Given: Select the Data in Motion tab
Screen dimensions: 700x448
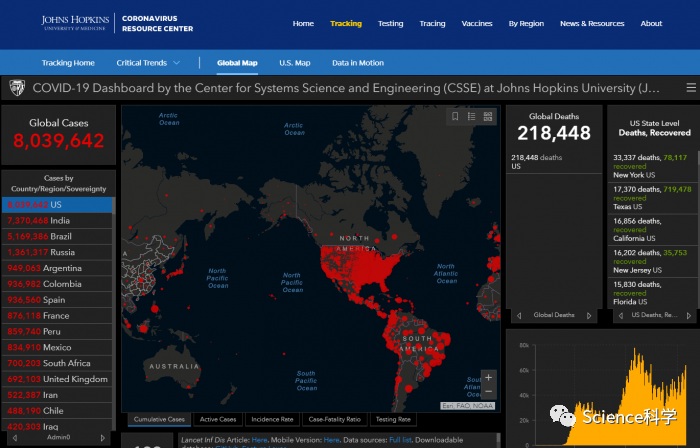Looking at the screenshot, I should 358,63.
